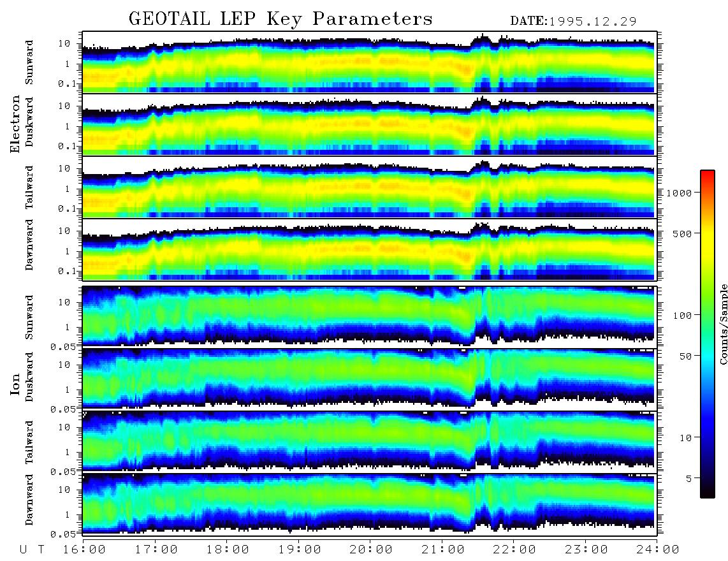Click the Electron "Dawnward" panel label

click(29, 245)
